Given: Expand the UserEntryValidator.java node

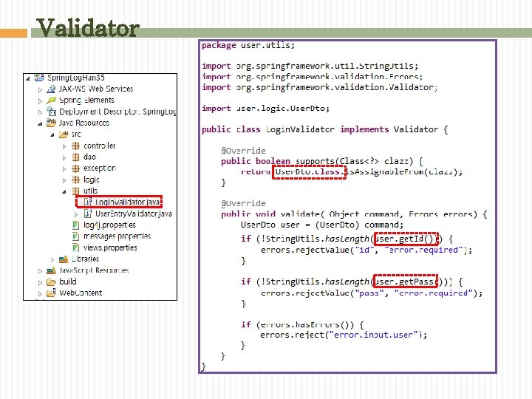Looking at the screenshot, I should 77,214.
